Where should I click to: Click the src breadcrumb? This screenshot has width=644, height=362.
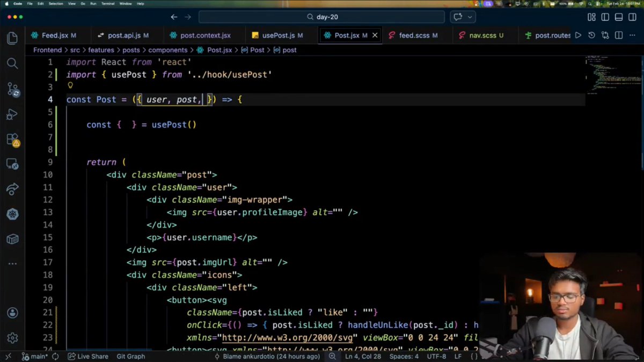click(x=75, y=50)
